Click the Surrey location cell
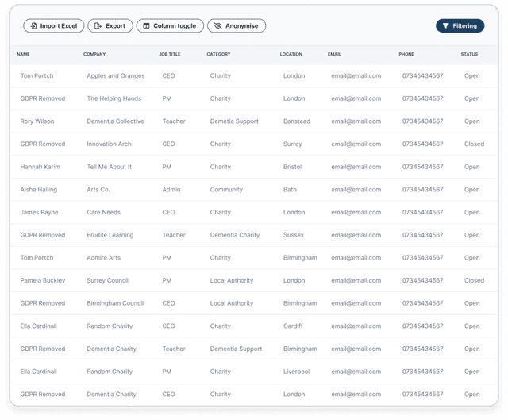 coord(293,144)
